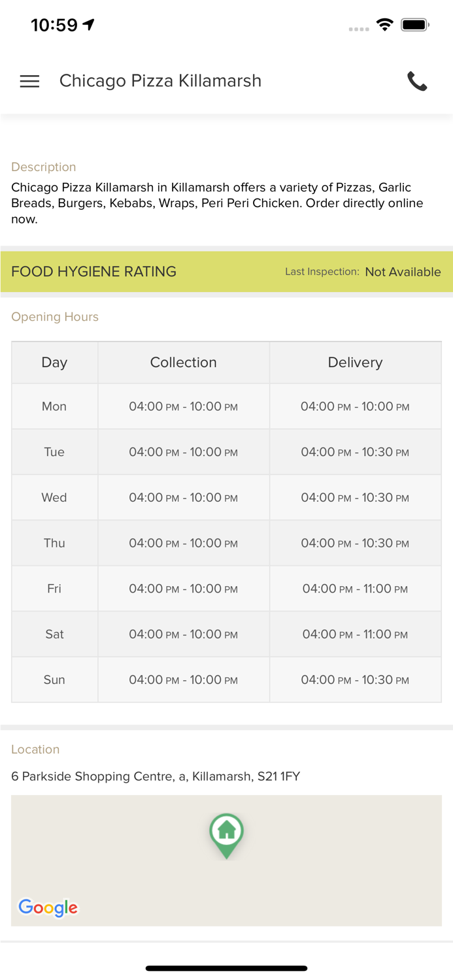
Task: Tap the Delivery column header
Action: [x=355, y=363]
